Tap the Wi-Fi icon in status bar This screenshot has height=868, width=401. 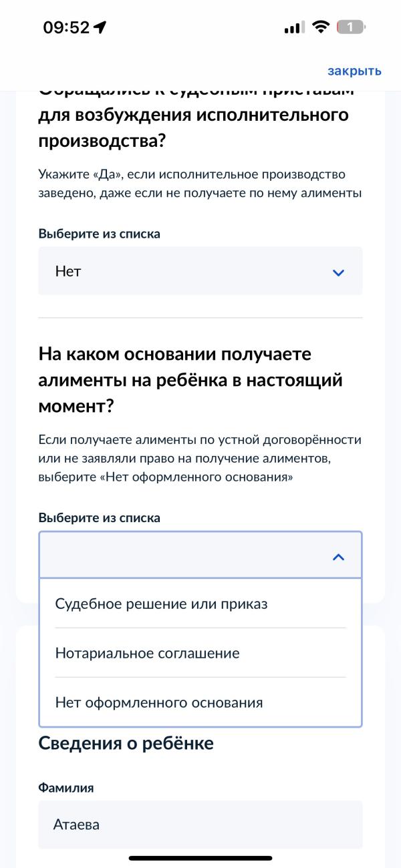point(321,27)
